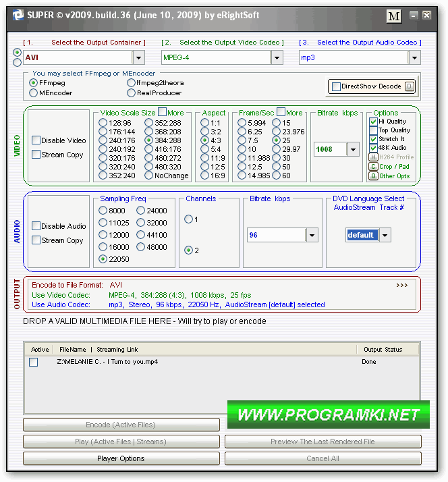Select MEncoder encoder
Image resolution: width=448 pixels, height=482 pixels.
33,93
